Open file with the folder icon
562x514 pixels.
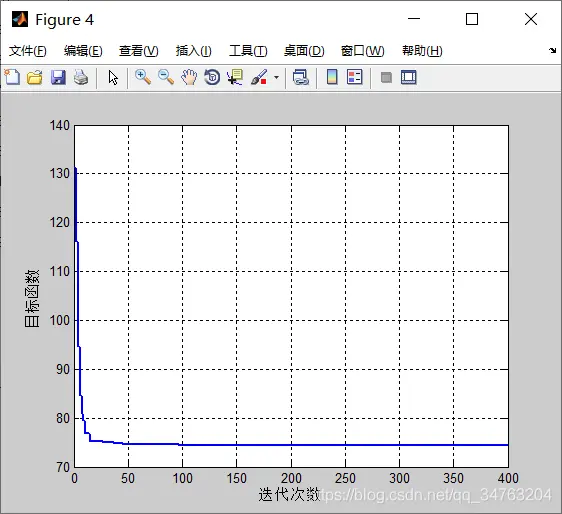point(35,77)
